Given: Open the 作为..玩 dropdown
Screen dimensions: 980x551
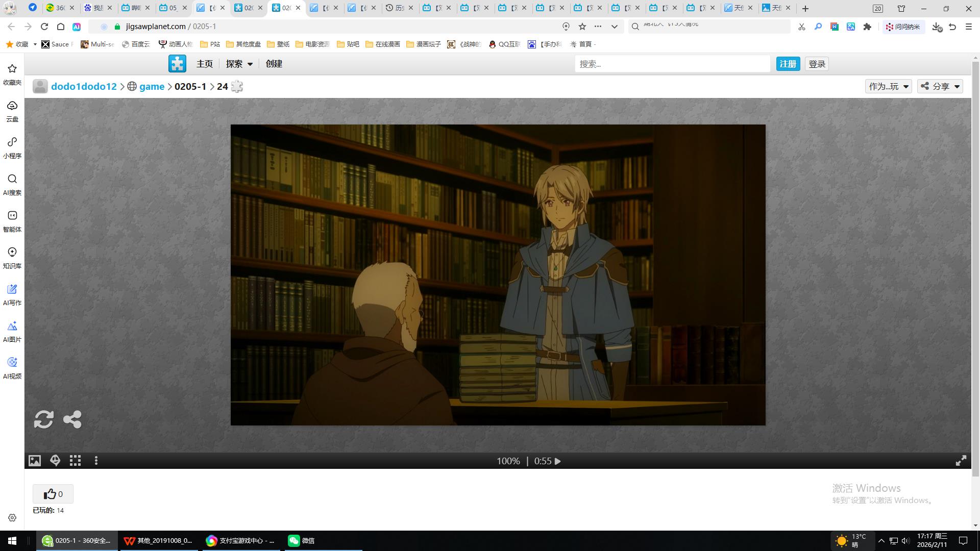Looking at the screenshot, I should point(888,86).
